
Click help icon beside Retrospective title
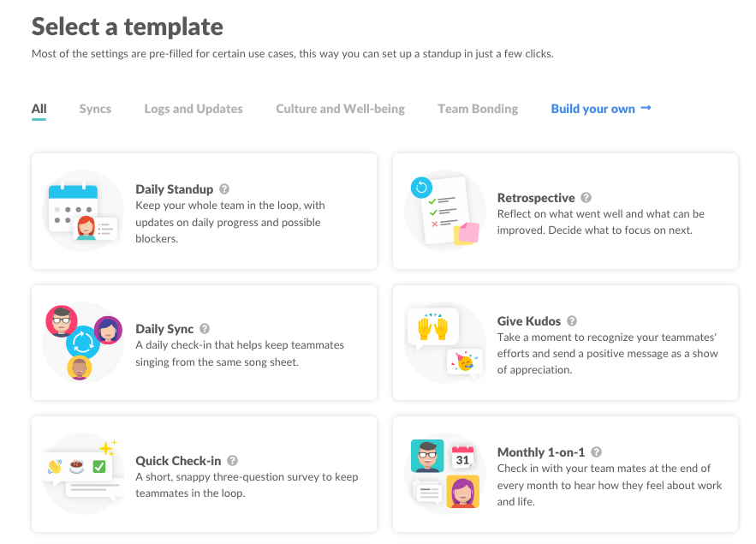click(586, 197)
